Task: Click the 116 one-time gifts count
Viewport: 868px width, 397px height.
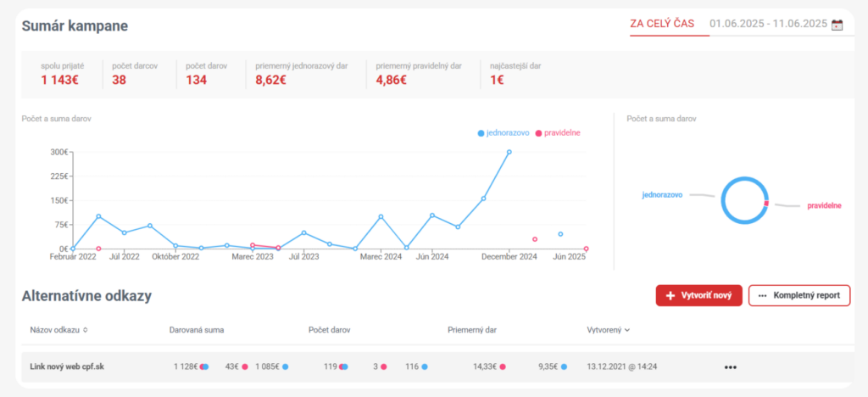Action: (x=412, y=366)
